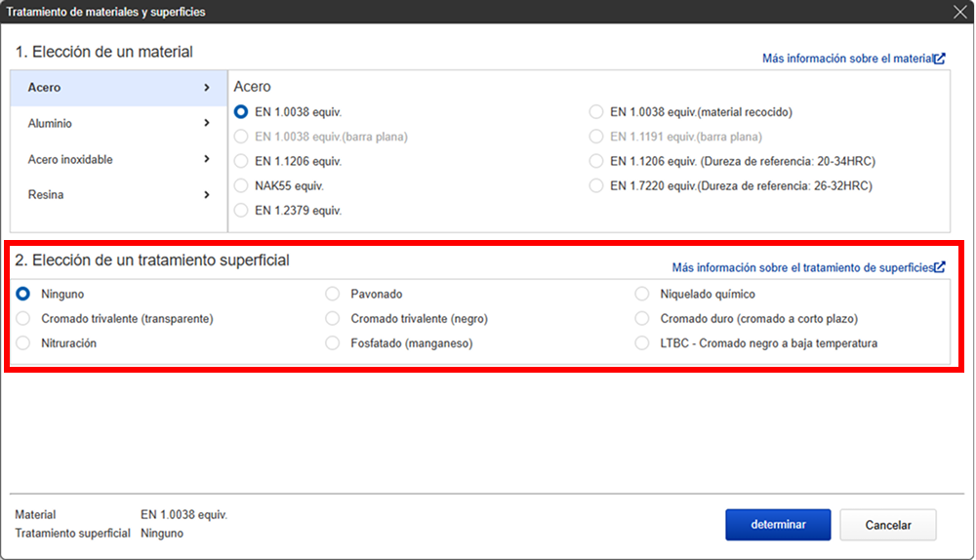Pick EN 1.2379 equiv. material
The width and height of the screenshot is (976, 560).
pyautogui.click(x=241, y=210)
